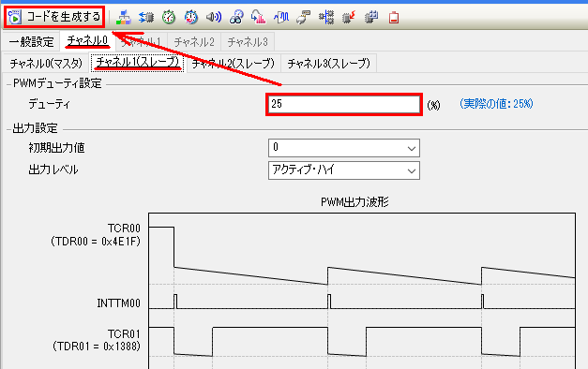Open the real-time clock icon
Screen dimensions: 588x369
click(191, 17)
